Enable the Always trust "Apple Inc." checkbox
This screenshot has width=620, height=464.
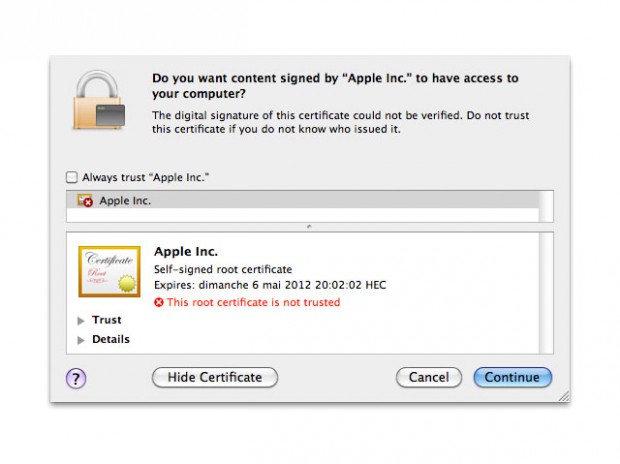click(x=71, y=177)
